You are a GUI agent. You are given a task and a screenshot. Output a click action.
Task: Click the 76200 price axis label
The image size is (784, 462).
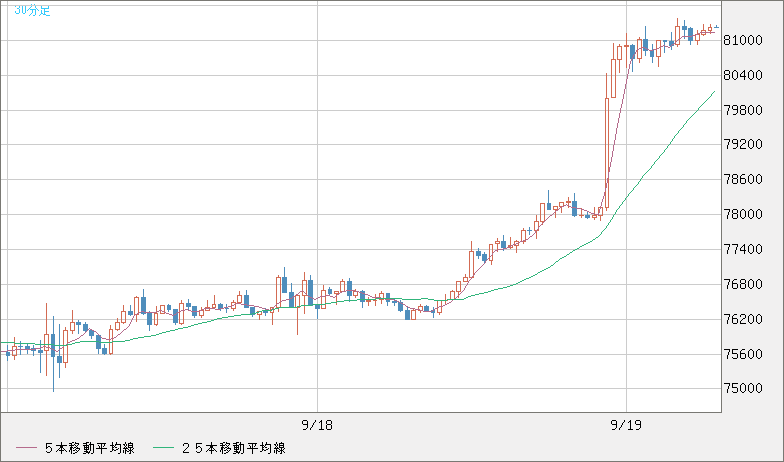pos(743,319)
